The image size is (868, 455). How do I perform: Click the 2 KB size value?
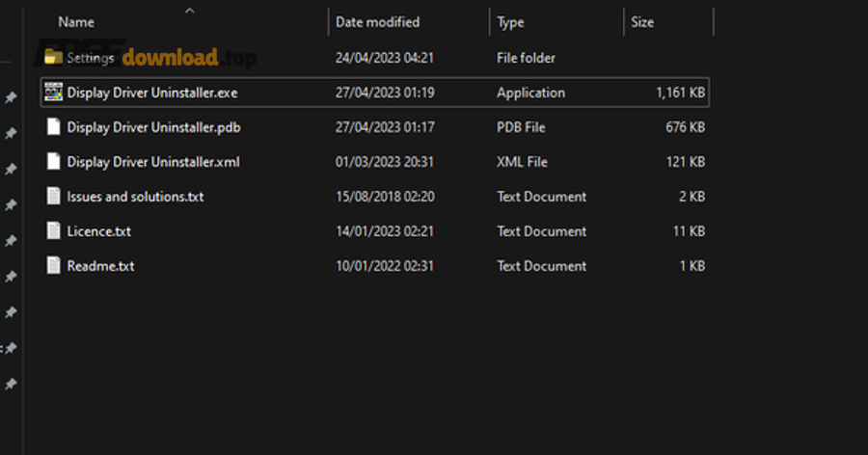(692, 197)
